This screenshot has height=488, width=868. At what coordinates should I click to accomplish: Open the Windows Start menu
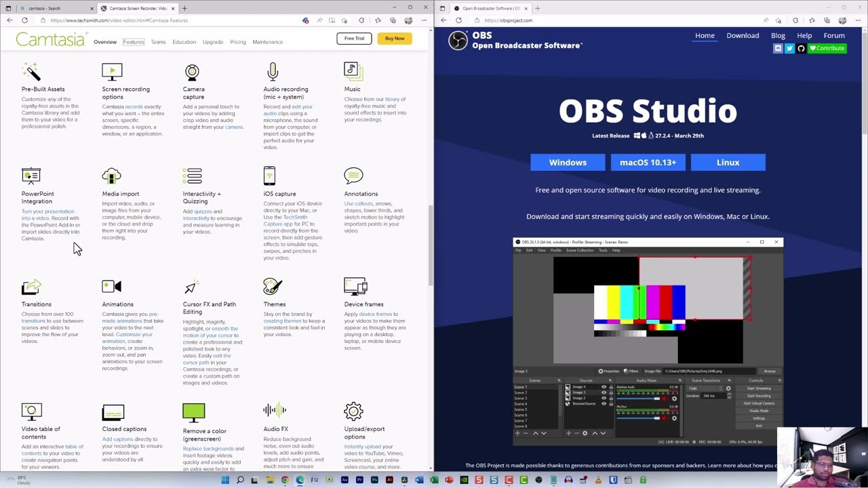(225, 480)
